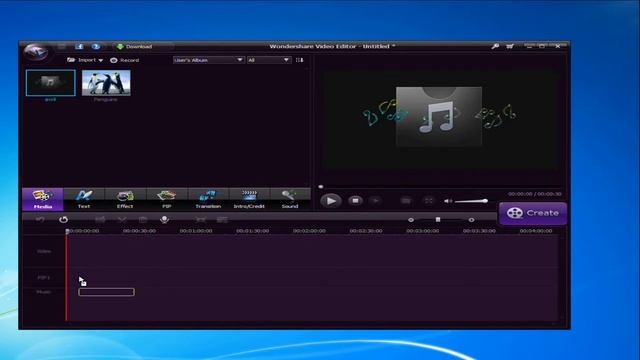
Task: Click the redo circular arrow icon
Action: (63, 220)
